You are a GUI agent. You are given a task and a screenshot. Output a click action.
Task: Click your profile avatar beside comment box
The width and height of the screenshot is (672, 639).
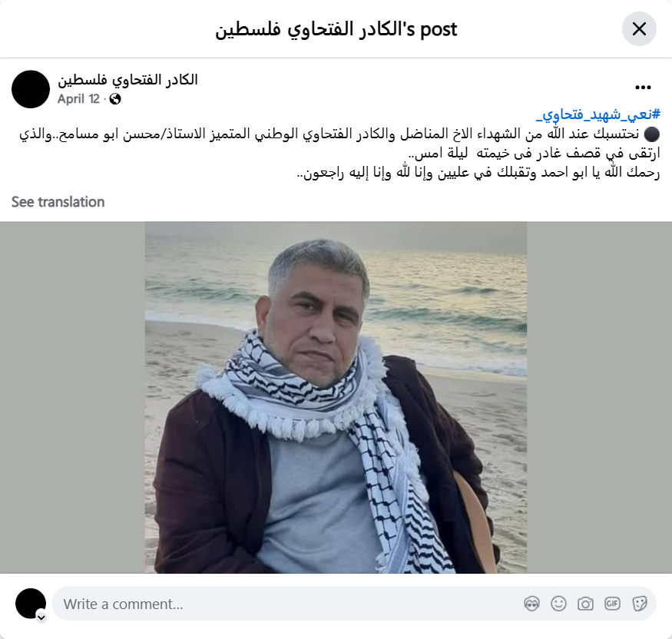31,604
